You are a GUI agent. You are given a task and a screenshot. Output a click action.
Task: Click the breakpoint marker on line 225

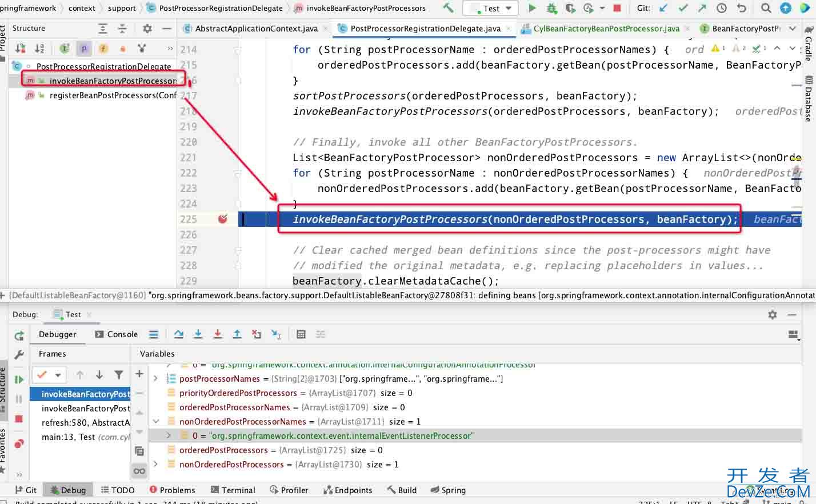tap(223, 219)
